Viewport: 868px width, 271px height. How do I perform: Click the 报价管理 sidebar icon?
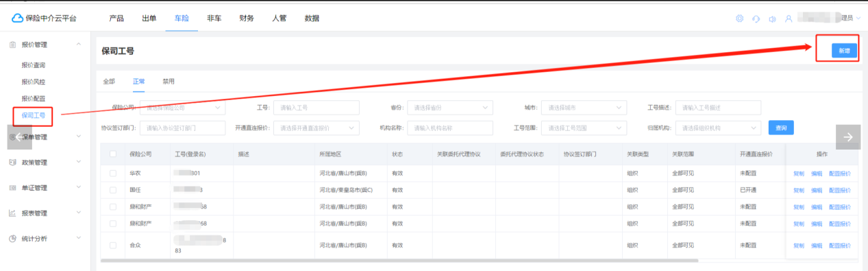point(12,45)
